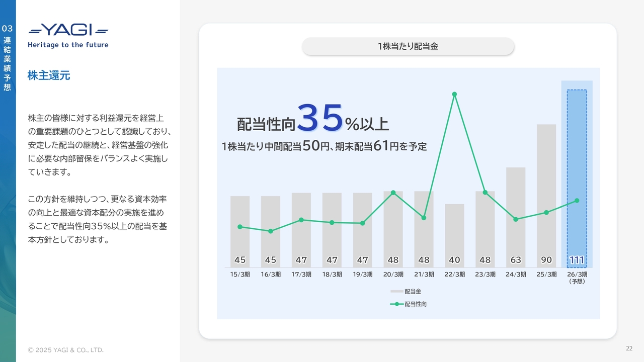
Task: Click the green data point above 20/3期
Action: 393,193
